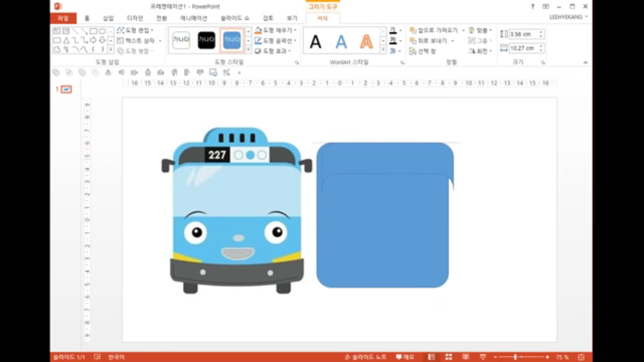Expand the shape styles gallery's more arrow
The width and height of the screenshot is (644, 362).
click(x=248, y=50)
